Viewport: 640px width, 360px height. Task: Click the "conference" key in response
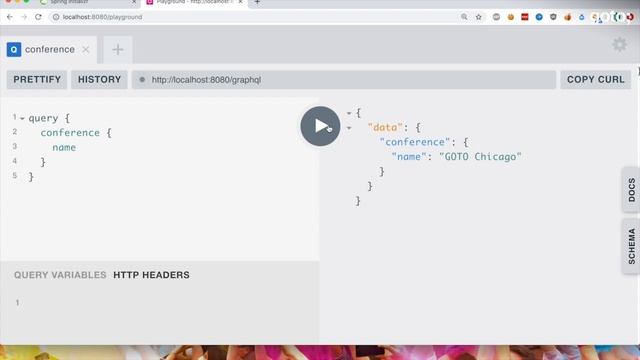tap(415, 142)
